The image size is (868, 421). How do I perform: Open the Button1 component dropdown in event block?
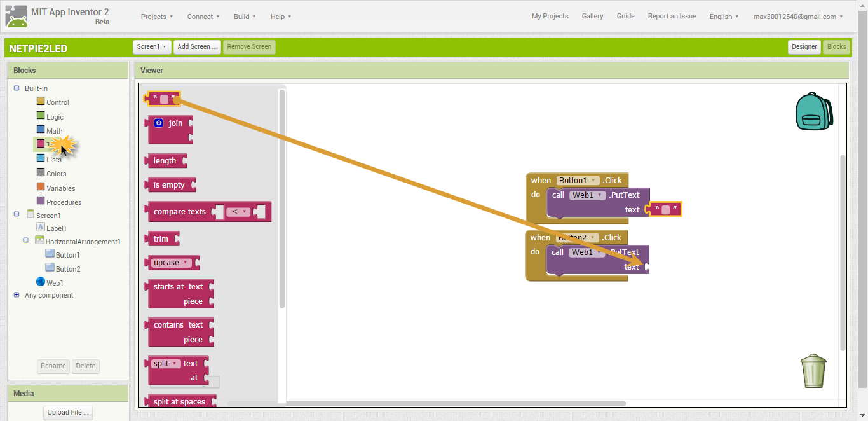point(578,181)
